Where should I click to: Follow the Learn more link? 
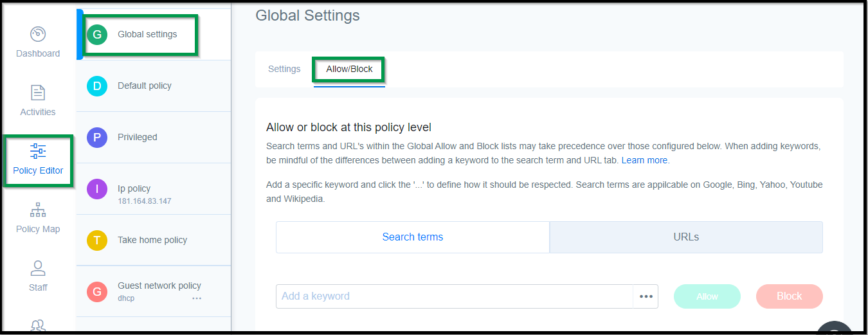tap(645, 160)
